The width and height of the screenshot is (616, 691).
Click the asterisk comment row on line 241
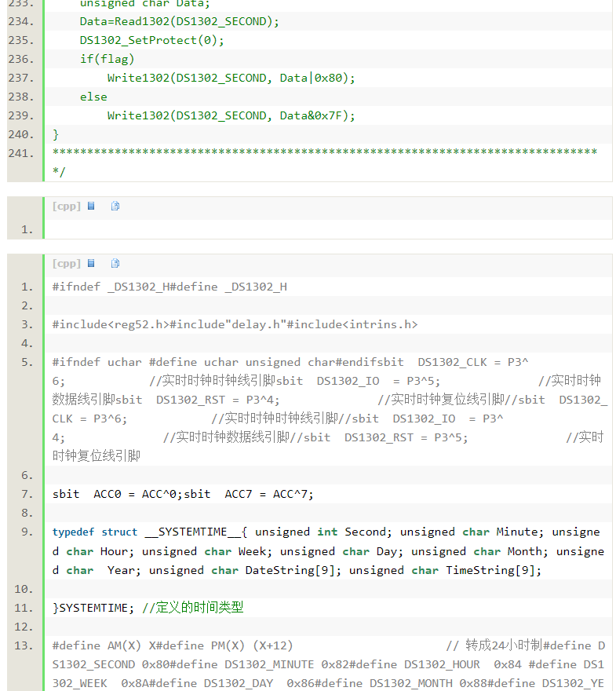click(x=325, y=153)
